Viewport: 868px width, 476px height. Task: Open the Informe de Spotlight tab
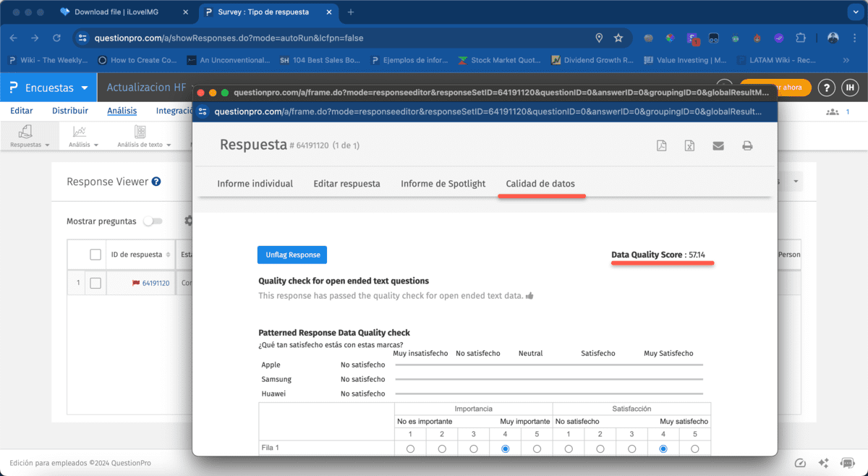click(x=443, y=184)
